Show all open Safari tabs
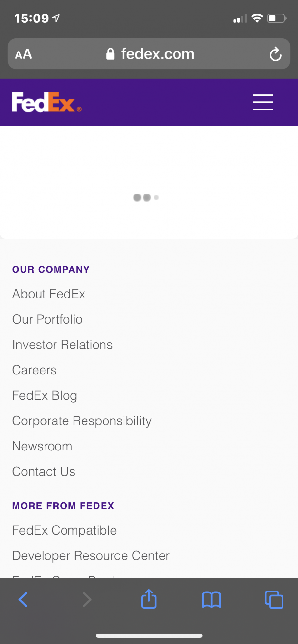The image size is (298, 644). [x=274, y=600]
